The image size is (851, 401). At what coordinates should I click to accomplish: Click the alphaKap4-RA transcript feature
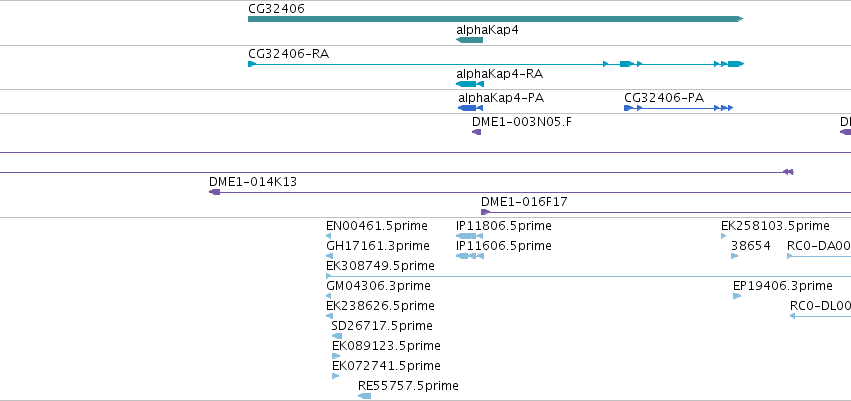(x=469, y=84)
